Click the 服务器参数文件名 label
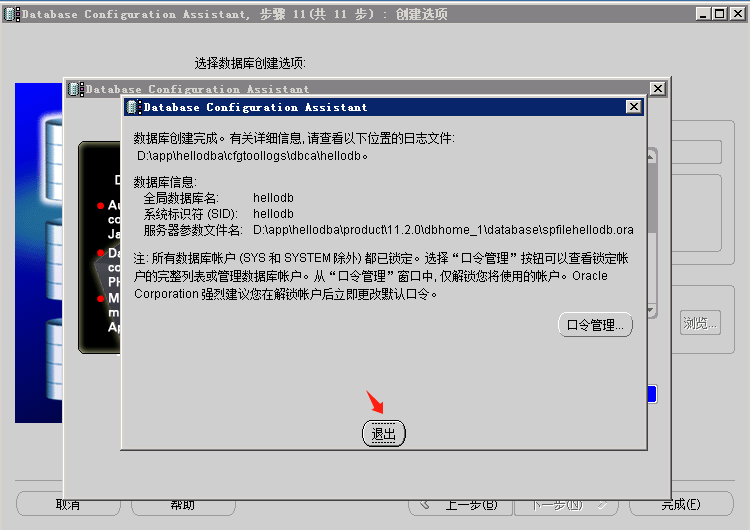 tap(193, 230)
